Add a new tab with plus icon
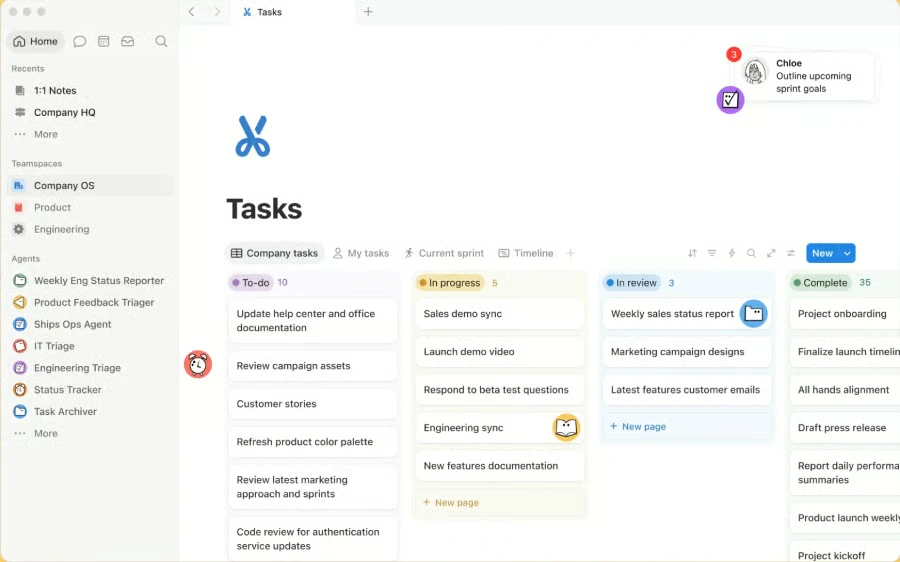 (368, 11)
